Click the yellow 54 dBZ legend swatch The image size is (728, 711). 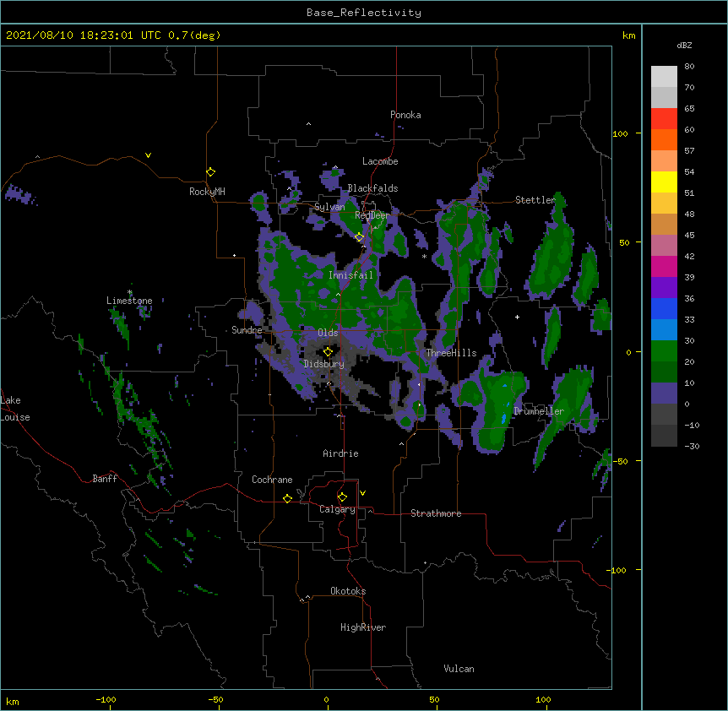pos(664,182)
